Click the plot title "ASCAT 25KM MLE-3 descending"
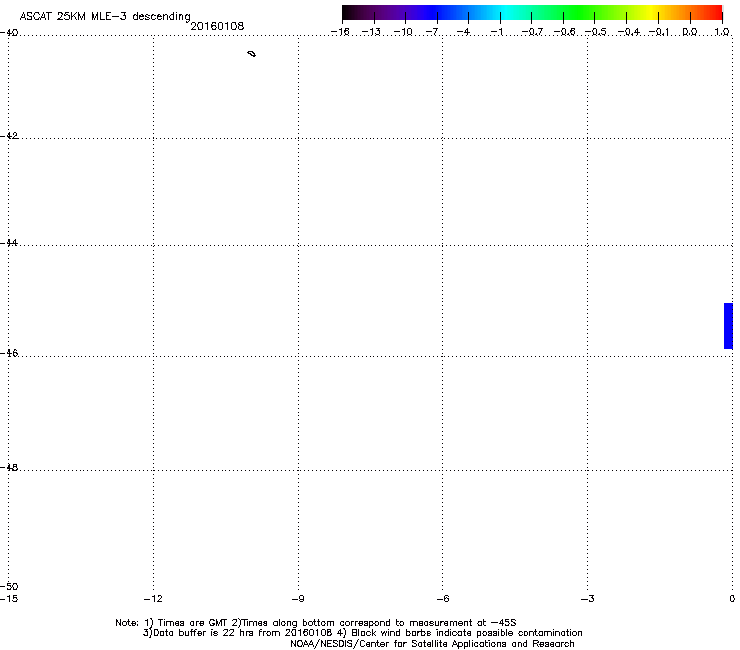This screenshot has width=740, height=650. (105, 16)
